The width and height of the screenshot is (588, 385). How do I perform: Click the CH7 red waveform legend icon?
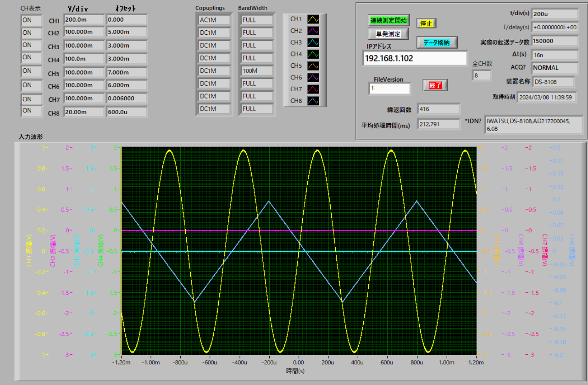[313, 89]
